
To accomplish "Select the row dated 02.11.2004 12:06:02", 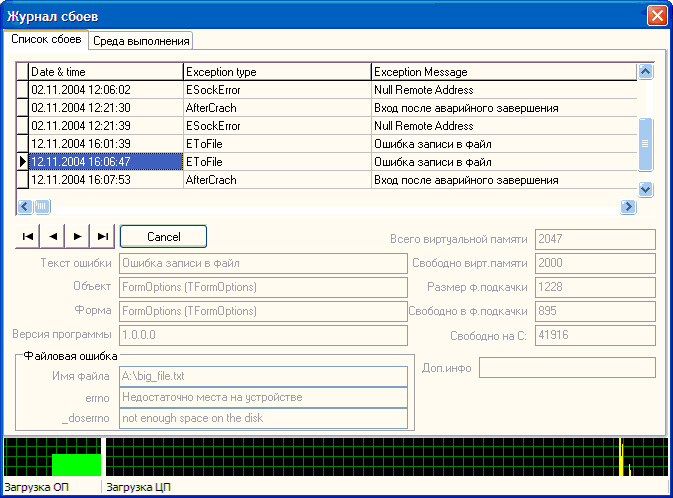I will click(x=105, y=90).
